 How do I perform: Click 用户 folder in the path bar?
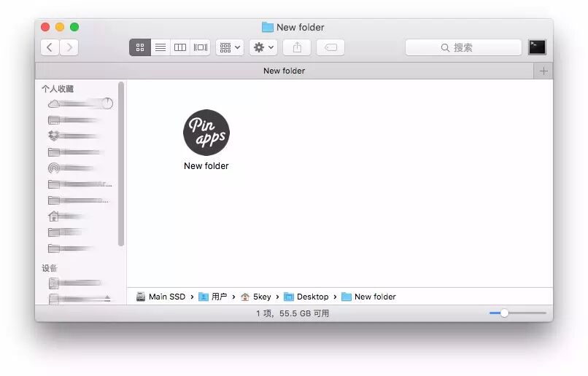pos(212,297)
